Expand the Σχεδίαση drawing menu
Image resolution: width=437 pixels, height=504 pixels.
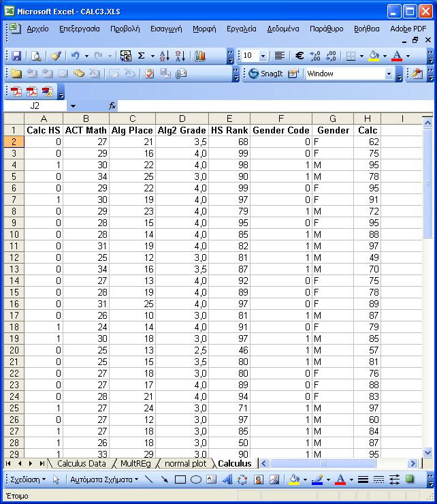(28, 479)
